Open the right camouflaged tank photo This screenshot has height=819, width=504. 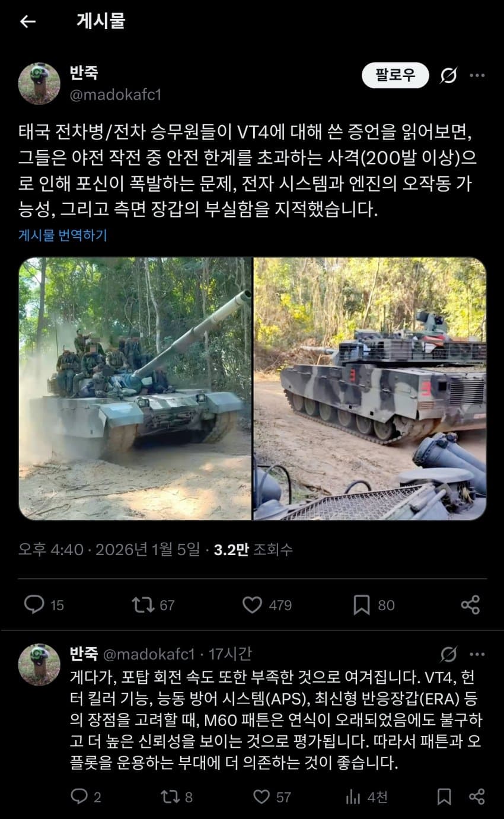(x=370, y=388)
